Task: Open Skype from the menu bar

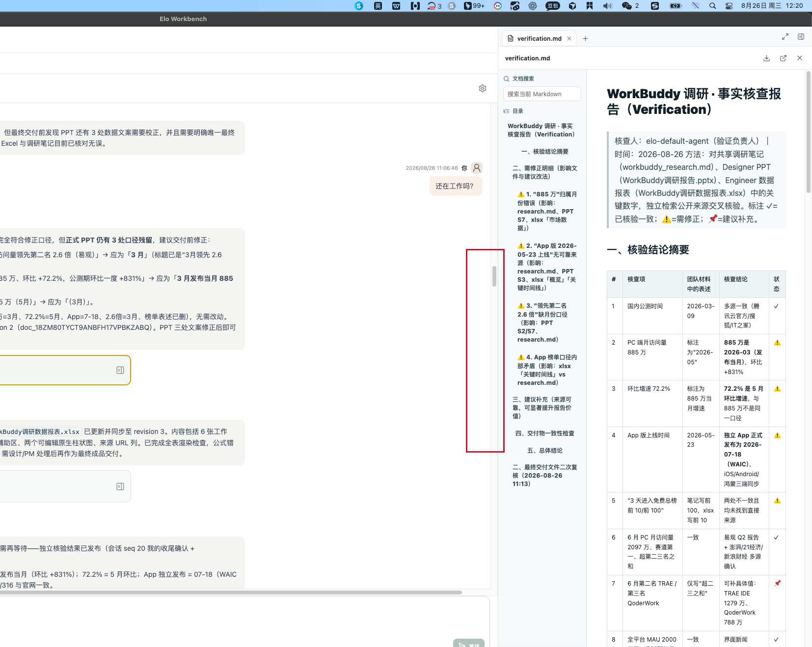Action: coord(359,6)
